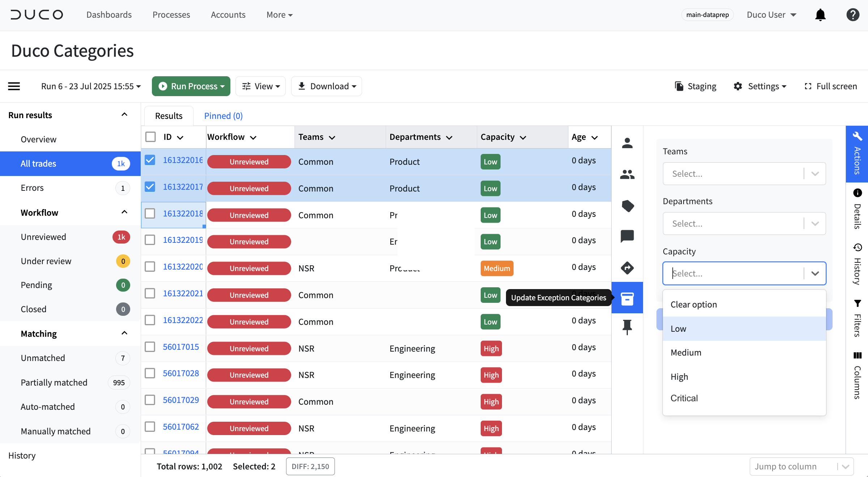Open the Actions wrench side tab

[857, 154]
